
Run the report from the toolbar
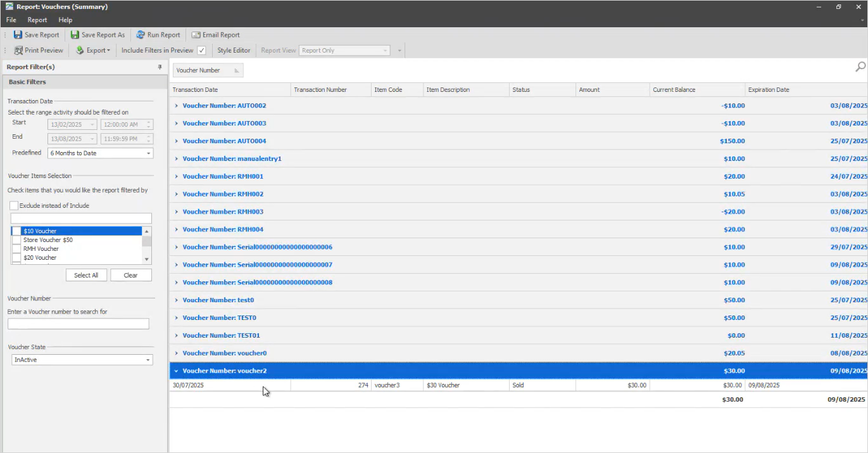coord(141,35)
